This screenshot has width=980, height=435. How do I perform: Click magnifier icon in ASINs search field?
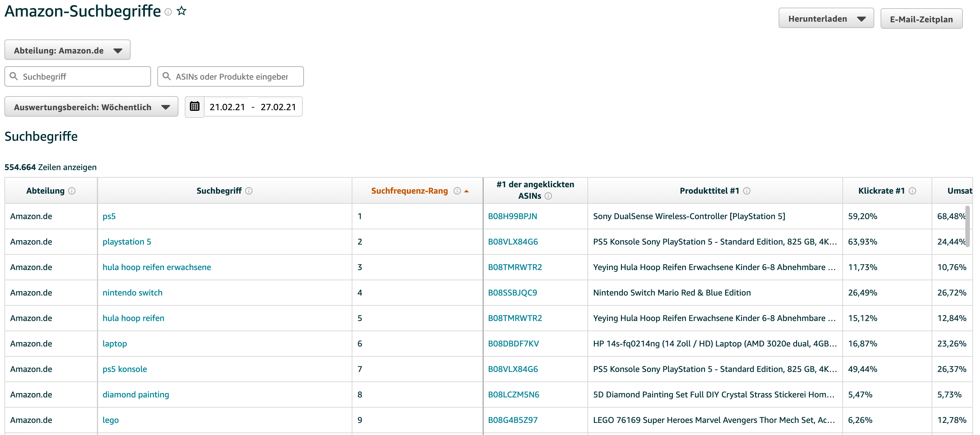[x=167, y=76]
